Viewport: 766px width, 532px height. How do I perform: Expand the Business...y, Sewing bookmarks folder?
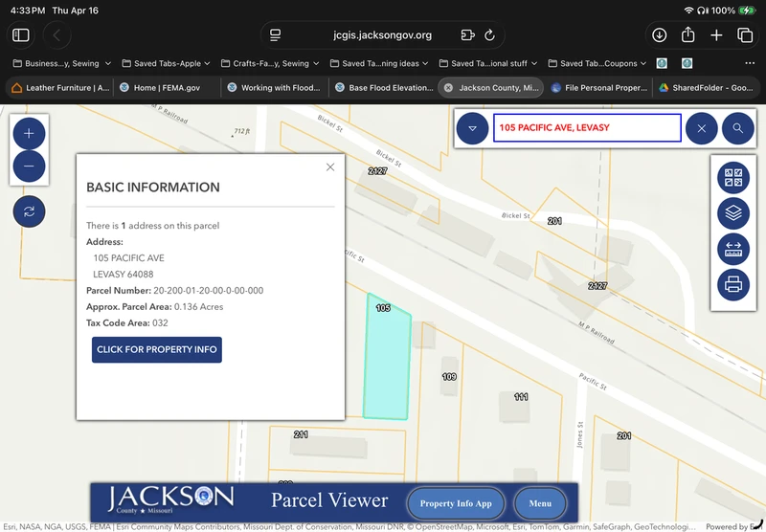(x=62, y=63)
